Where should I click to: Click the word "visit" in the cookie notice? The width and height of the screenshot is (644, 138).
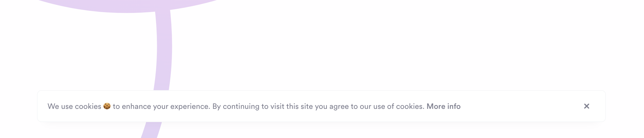pyautogui.click(x=277, y=106)
